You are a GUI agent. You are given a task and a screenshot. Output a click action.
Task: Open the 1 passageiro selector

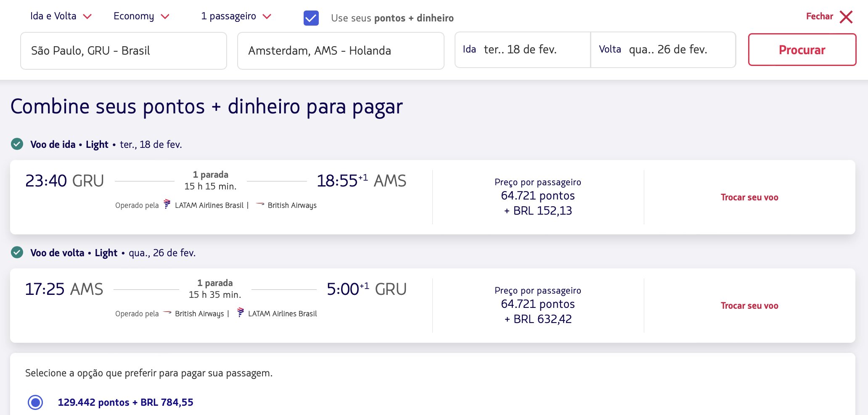236,16
